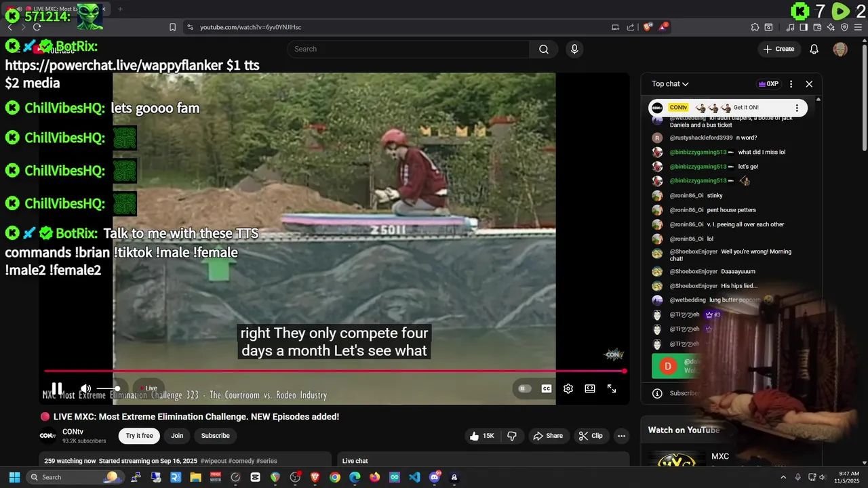Toggle the autoplay switch in the player
The image size is (868, 488).
coord(524,388)
